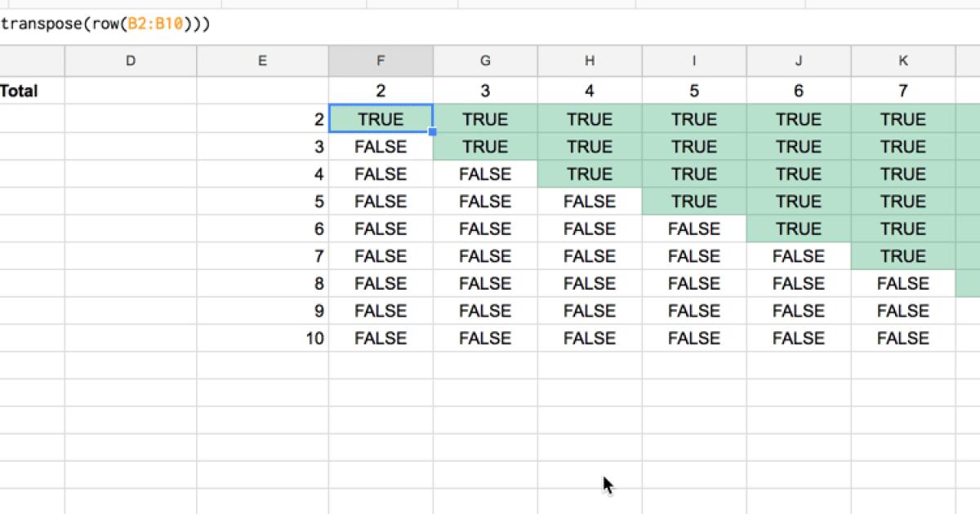Viewport: 980px width, 514px height.
Task: Select the only TRUE cell in column F
Action: [x=381, y=120]
